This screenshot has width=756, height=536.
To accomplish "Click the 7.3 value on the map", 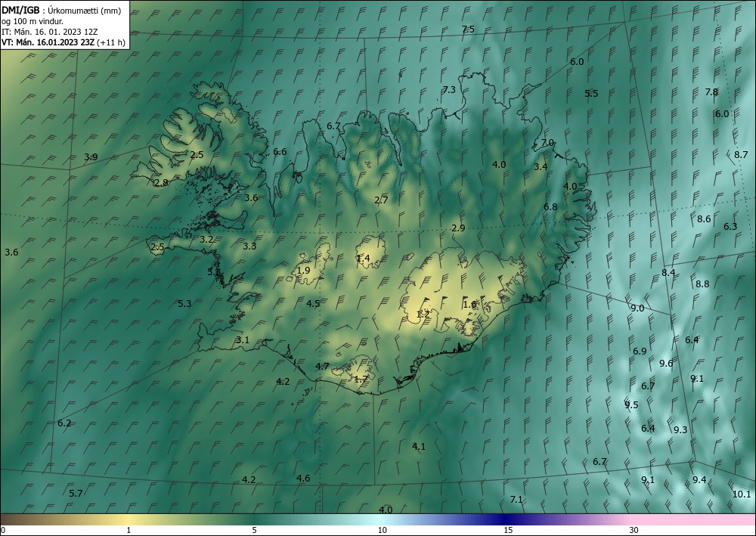I will (449, 90).
